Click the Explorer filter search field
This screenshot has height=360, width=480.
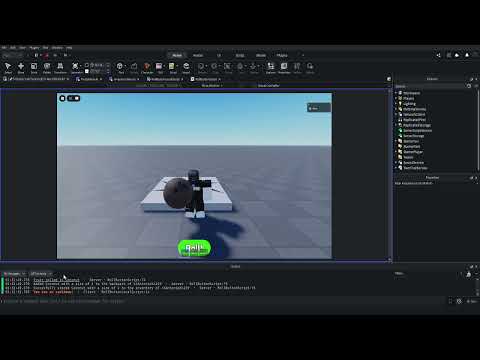430,86
